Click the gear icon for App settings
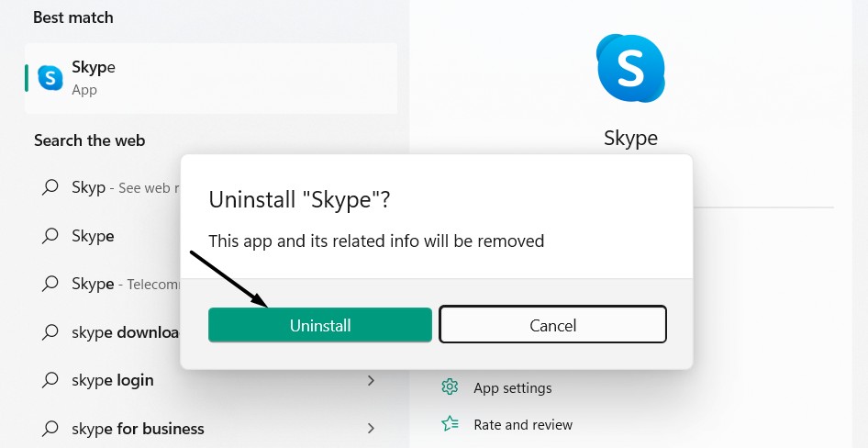 [x=450, y=387]
